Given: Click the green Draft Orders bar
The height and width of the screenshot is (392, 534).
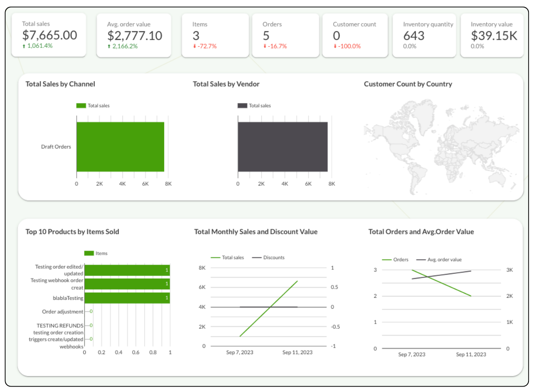Looking at the screenshot, I should coord(120,147).
